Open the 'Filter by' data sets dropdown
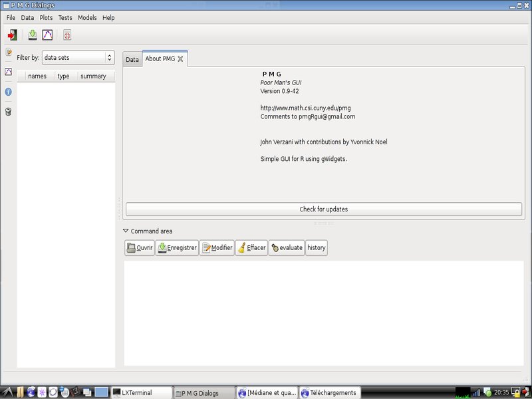Image resolution: width=532 pixels, height=399 pixels. click(78, 58)
